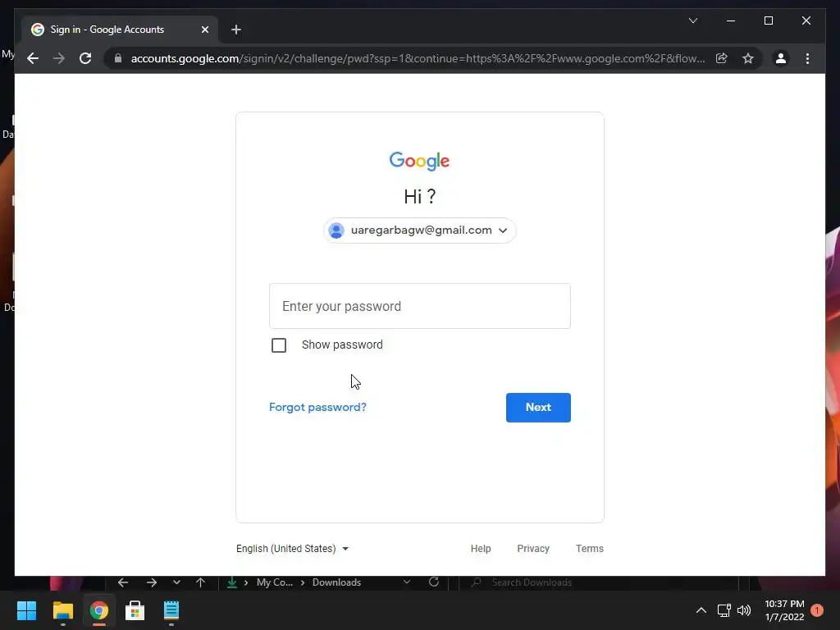Close the Sign in - Google Accounts tab
The width and height of the screenshot is (840, 630).
click(204, 30)
